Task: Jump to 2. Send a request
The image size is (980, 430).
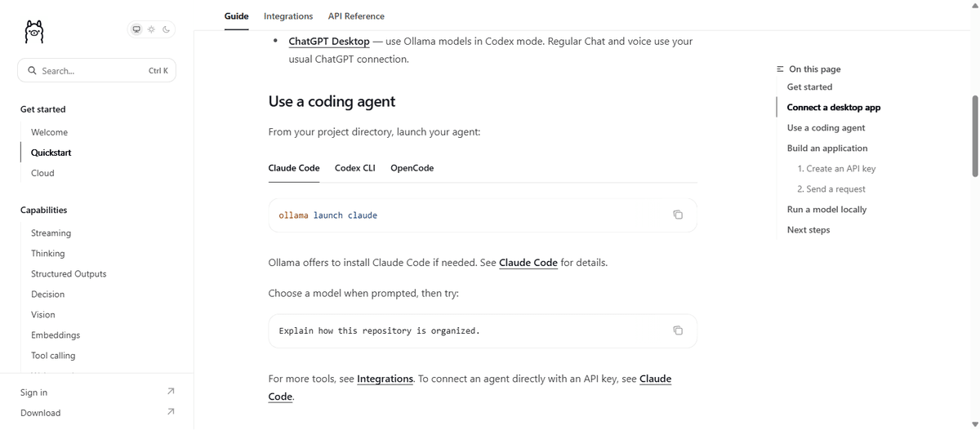Action: [831, 189]
